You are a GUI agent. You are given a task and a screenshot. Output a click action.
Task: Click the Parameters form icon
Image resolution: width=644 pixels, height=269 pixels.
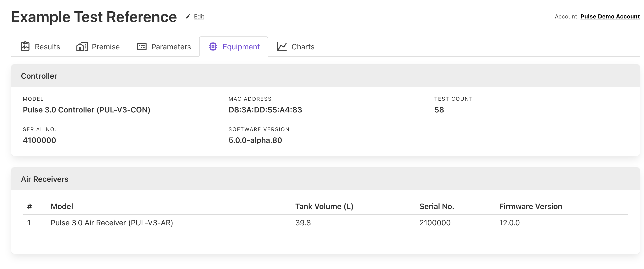pyautogui.click(x=142, y=47)
